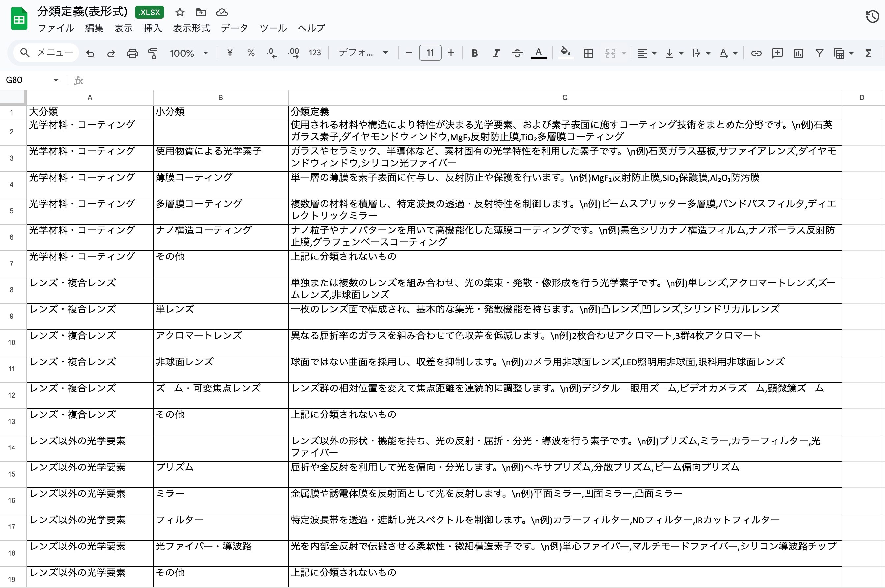Viewport: 885px width, 588px height.
Task: Open the ヘルプ menu
Action: 311,28
